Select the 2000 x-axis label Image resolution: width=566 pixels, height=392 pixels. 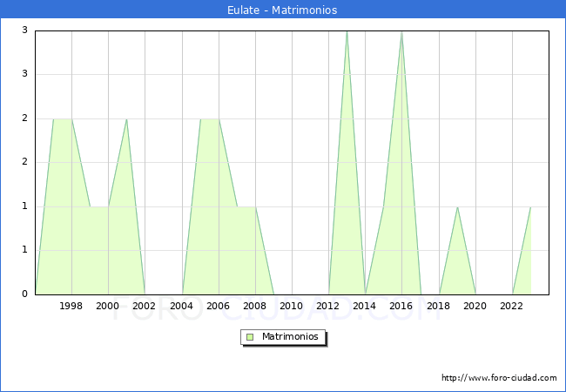(x=108, y=306)
